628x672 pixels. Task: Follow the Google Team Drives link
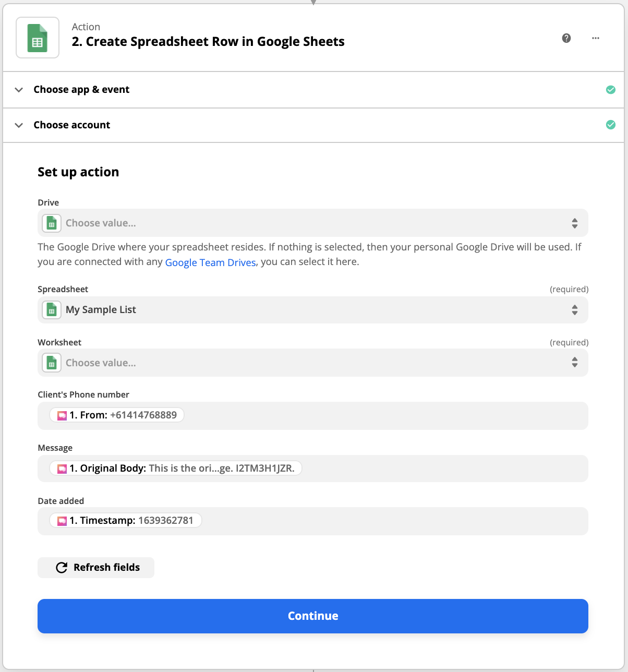coord(211,262)
